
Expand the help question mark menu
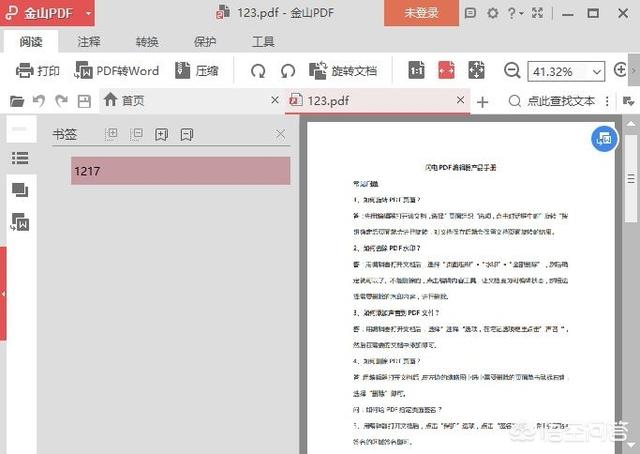click(x=515, y=13)
